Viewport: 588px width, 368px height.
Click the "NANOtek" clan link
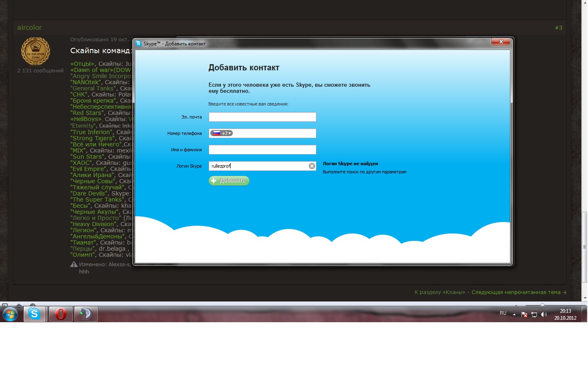pyautogui.click(x=86, y=82)
